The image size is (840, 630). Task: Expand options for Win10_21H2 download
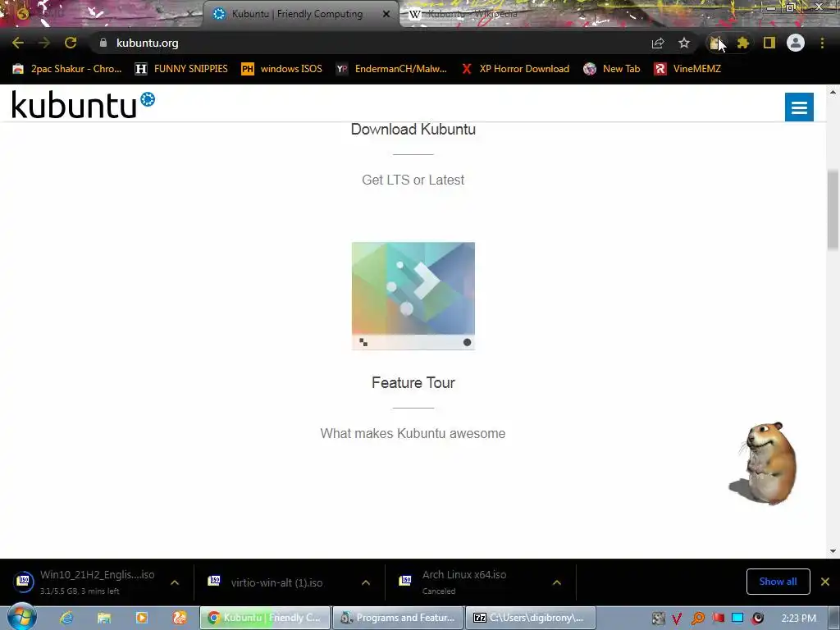[x=175, y=582]
